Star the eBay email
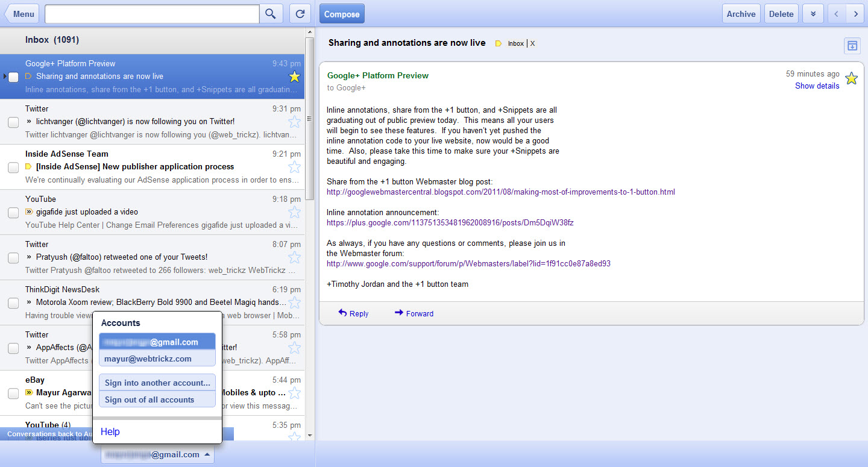Viewport: 868px width, 467px height. [294, 393]
